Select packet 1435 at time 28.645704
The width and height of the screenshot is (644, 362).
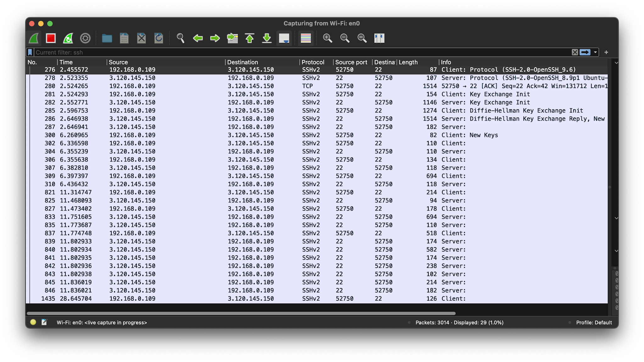pyautogui.click(x=317, y=299)
